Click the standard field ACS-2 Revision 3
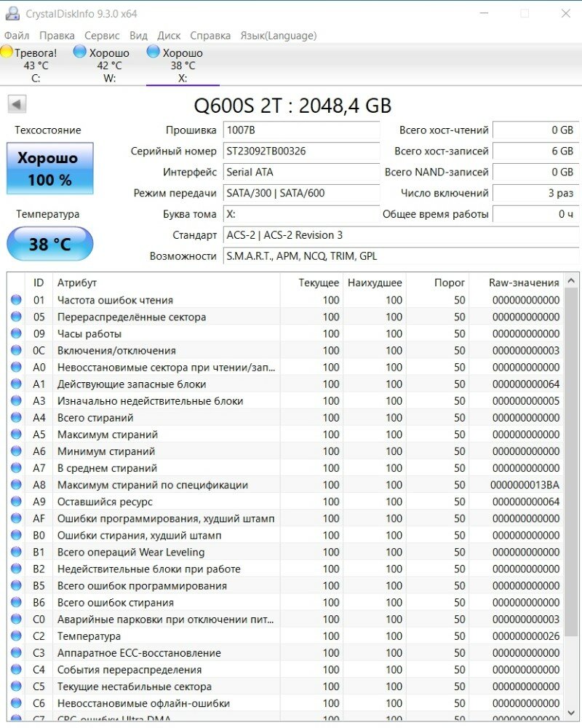 pos(401,235)
